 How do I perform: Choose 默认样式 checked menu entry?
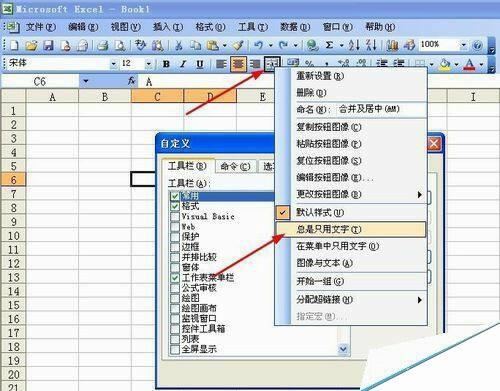coord(351,212)
